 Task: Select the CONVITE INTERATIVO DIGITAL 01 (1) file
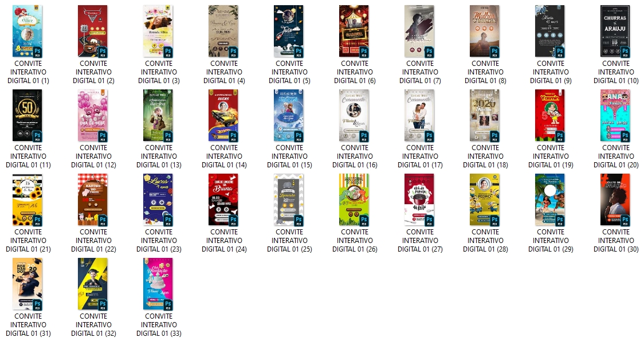(28, 32)
